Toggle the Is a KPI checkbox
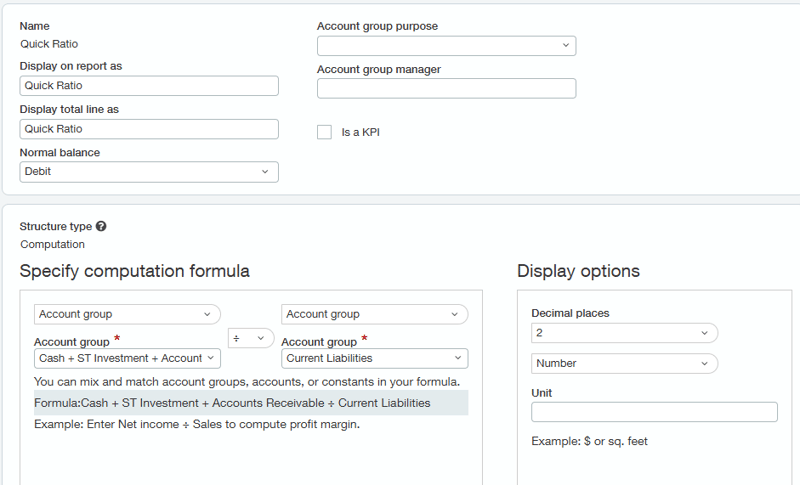This screenshot has width=800, height=485. coord(324,132)
